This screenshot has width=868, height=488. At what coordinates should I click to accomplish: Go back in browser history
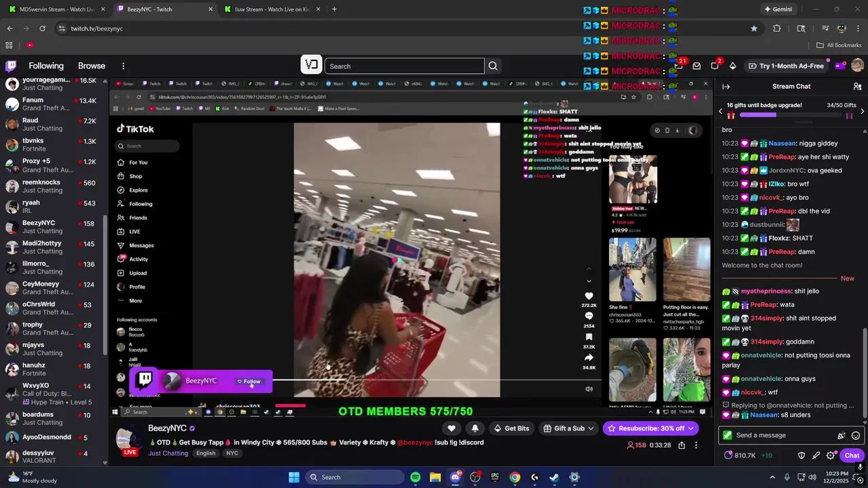(x=9, y=28)
